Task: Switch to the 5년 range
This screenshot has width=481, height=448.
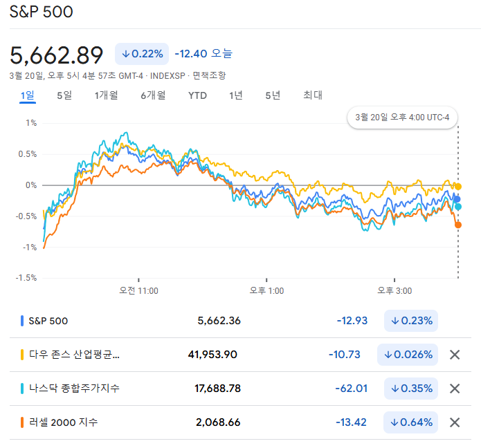Action: click(x=273, y=95)
